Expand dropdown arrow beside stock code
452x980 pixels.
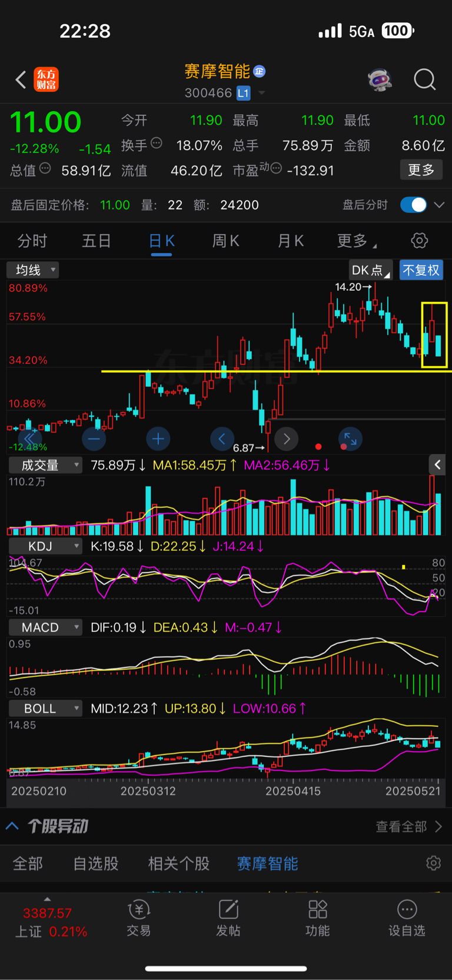[x=262, y=93]
